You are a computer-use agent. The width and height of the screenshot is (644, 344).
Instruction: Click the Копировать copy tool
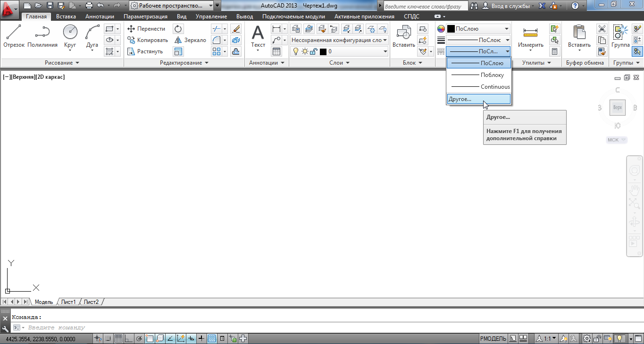148,40
